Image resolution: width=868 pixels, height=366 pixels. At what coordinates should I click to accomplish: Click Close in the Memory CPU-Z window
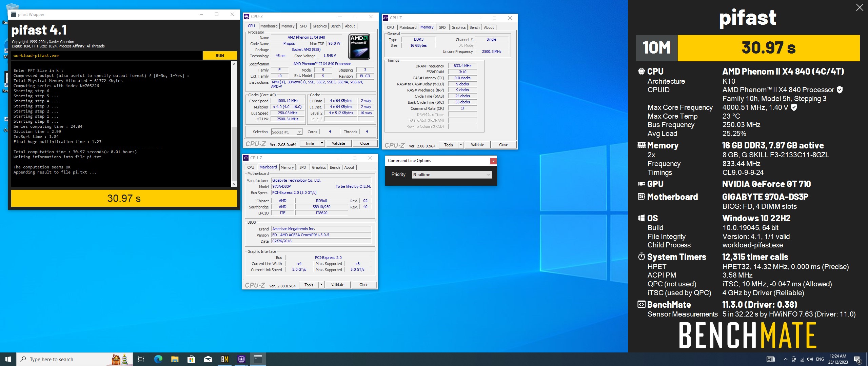tap(504, 145)
